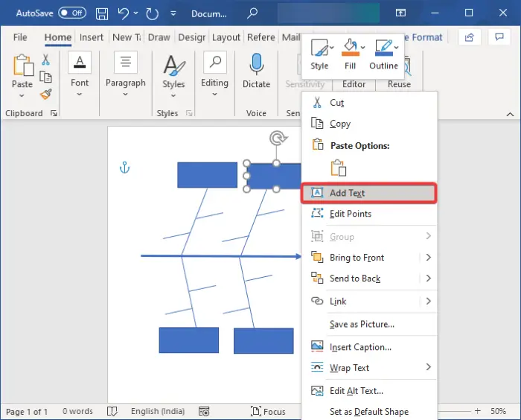521x420 pixels.
Task: Expand the Bring to Front submenu arrow
Action: click(428, 258)
